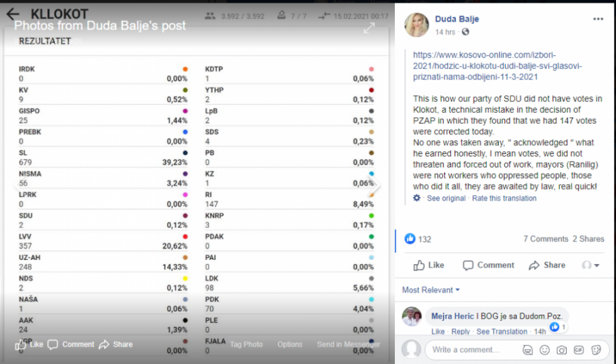Viewport: 616px width, 364px height.
Task: Click the Comment button under the post
Action: point(488,265)
